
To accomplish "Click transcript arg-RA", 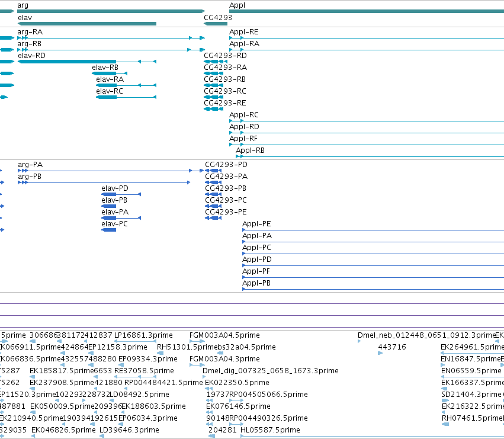I will tap(30, 32).
